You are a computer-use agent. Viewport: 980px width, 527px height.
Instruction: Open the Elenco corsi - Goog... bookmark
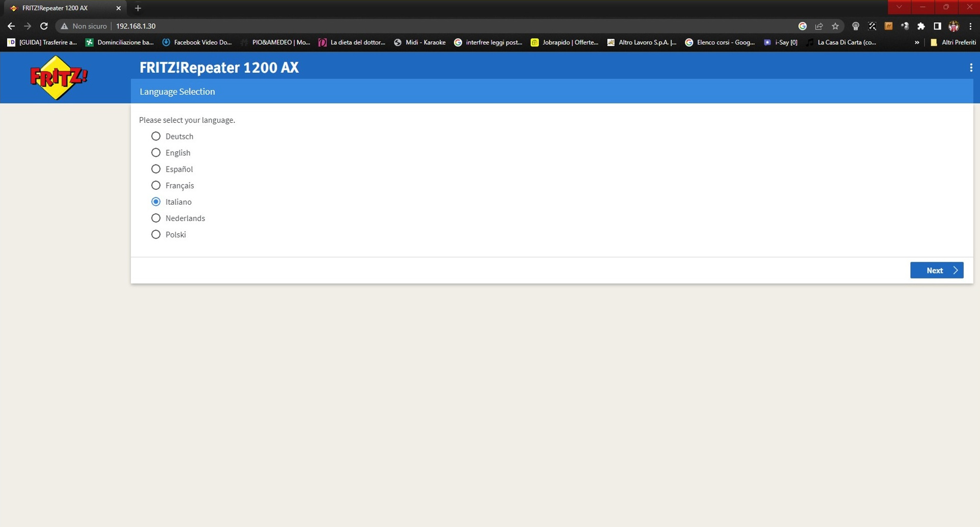pyautogui.click(x=720, y=42)
